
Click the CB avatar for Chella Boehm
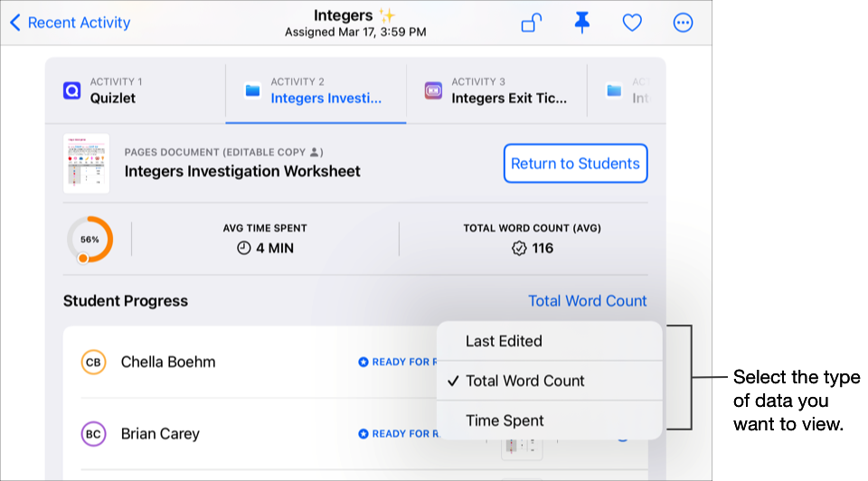[x=93, y=362]
